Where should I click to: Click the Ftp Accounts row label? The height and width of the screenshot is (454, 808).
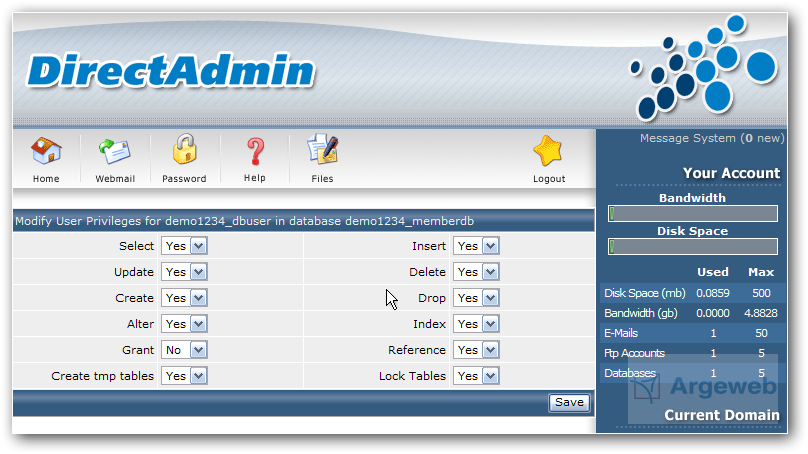coord(634,353)
